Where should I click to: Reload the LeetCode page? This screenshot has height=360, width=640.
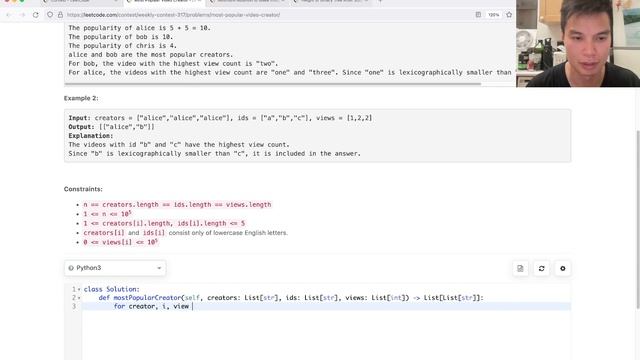click(x=36, y=15)
